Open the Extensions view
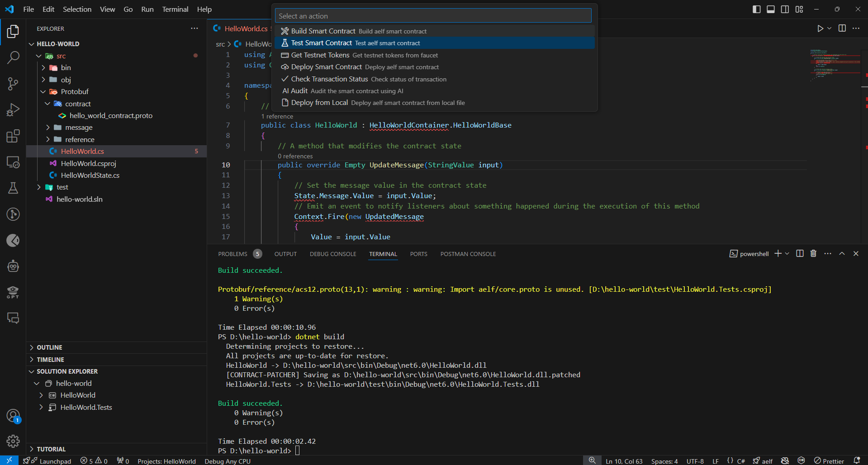868x465 pixels. [13, 136]
